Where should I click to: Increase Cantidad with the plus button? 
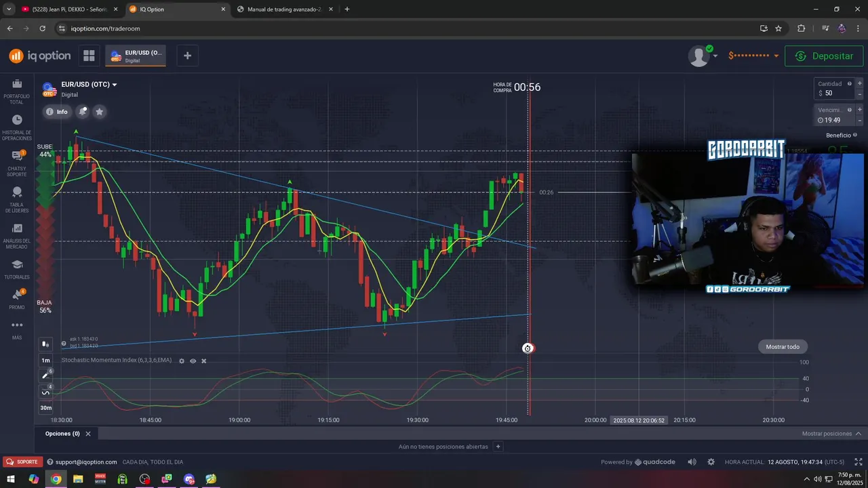click(x=859, y=83)
